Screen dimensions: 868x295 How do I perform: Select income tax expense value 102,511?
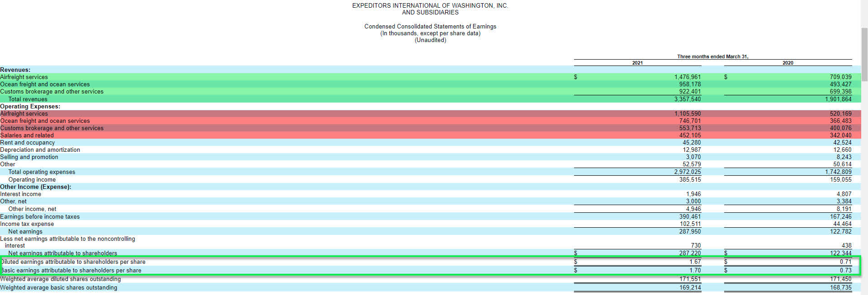point(690,224)
